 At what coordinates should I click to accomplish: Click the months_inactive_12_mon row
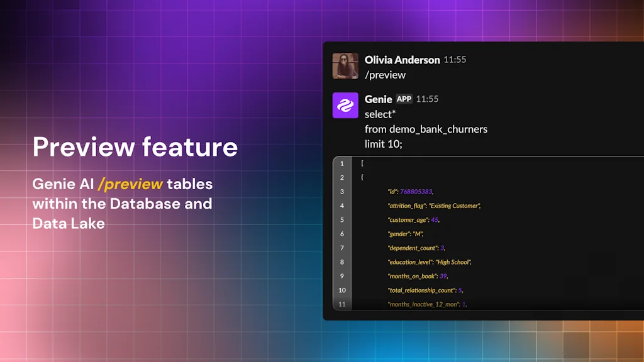(x=425, y=304)
